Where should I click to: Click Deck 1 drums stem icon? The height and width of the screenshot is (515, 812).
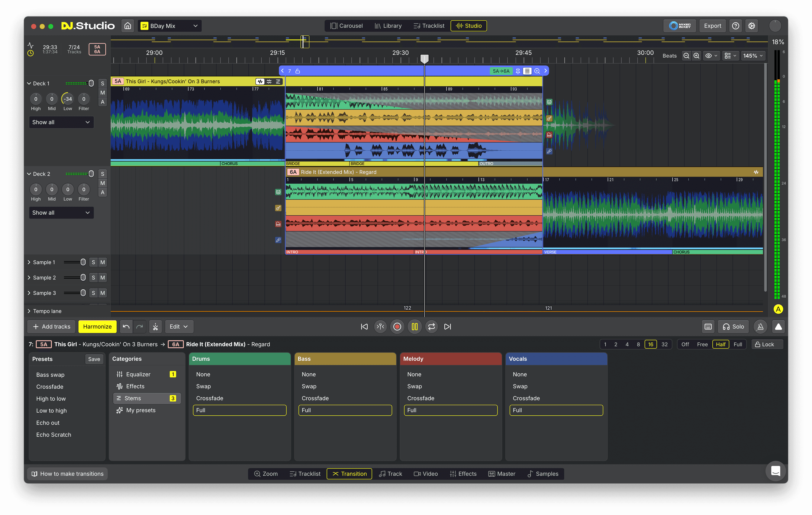(549, 102)
